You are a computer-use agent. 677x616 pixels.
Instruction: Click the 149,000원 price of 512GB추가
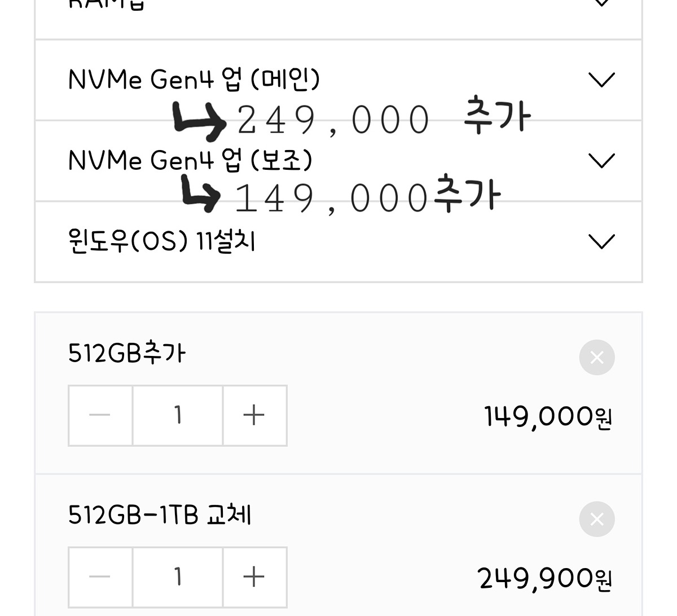(x=547, y=417)
